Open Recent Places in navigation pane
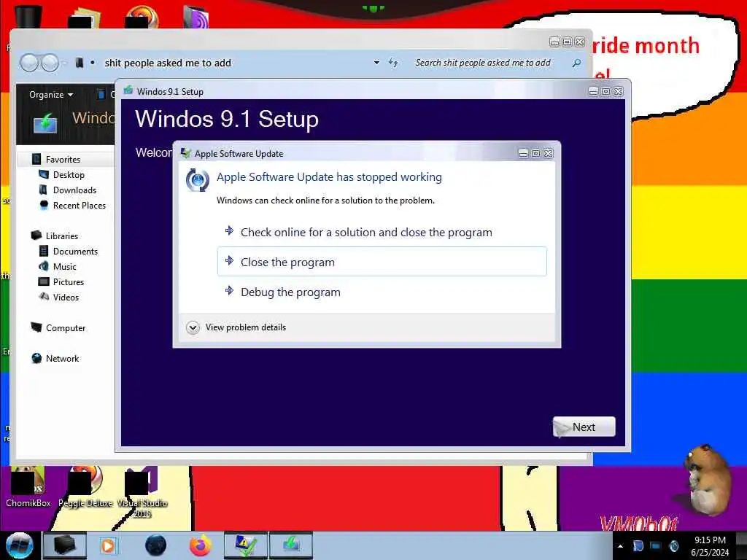This screenshot has width=747, height=560. [x=79, y=205]
